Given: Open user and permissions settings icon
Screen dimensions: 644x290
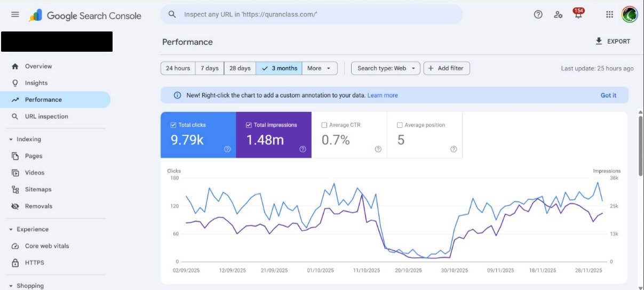Looking at the screenshot, I should (558, 14).
